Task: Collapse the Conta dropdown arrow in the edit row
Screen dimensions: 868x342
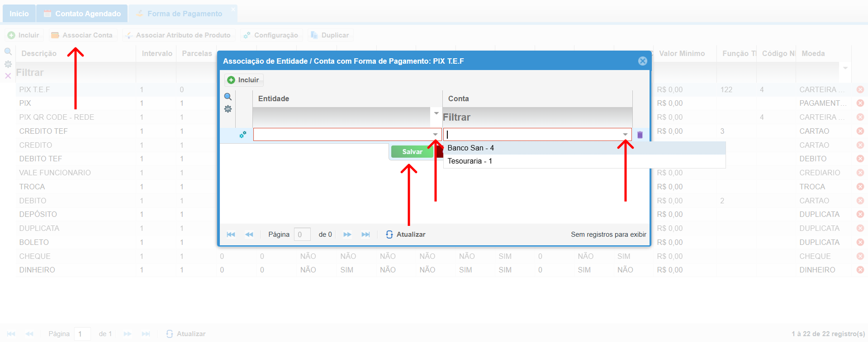Action: tap(625, 135)
